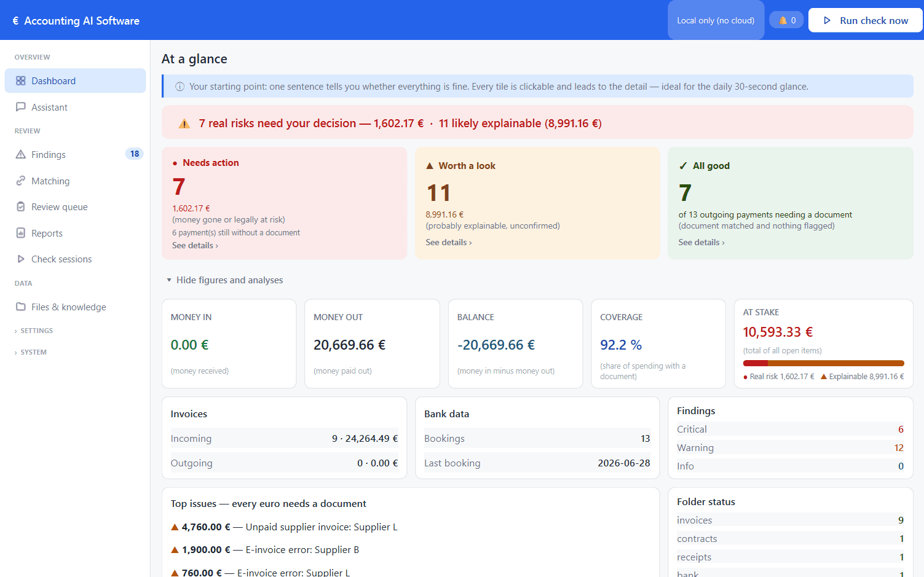The image size is (924, 577).
Task: Click the Warning findings row
Action: tap(790, 447)
